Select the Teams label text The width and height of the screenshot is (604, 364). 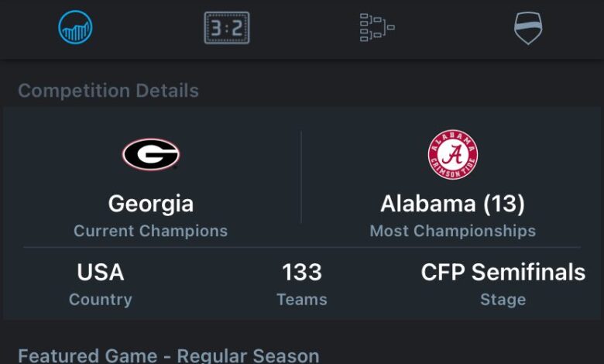pos(302,300)
